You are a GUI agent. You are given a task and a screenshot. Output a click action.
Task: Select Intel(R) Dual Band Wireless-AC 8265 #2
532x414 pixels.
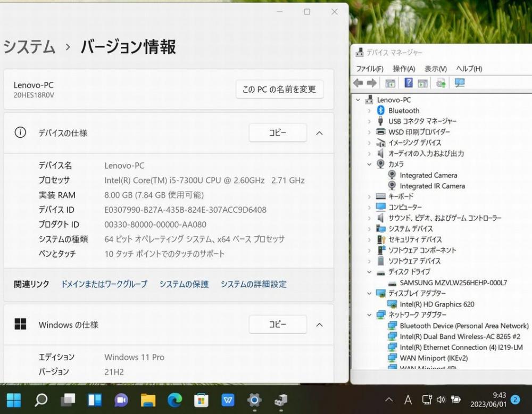point(460,337)
